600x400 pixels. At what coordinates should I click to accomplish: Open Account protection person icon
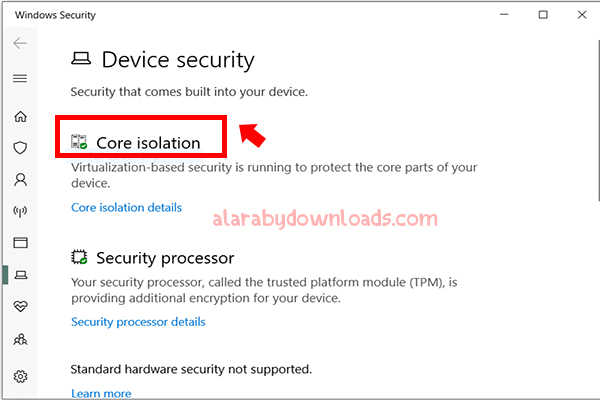[x=20, y=180]
